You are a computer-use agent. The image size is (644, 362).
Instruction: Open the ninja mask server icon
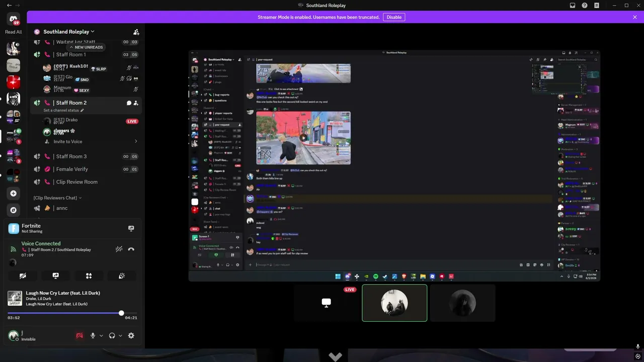click(14, 99)
